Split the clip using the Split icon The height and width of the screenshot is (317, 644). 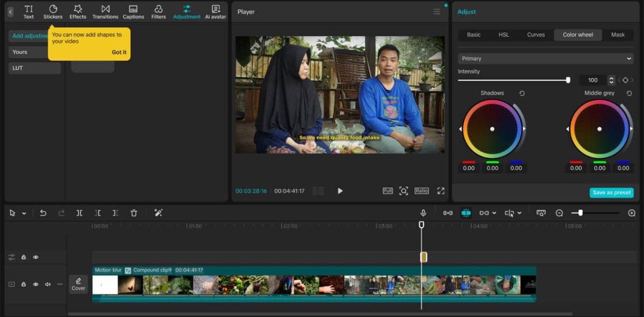79,213
